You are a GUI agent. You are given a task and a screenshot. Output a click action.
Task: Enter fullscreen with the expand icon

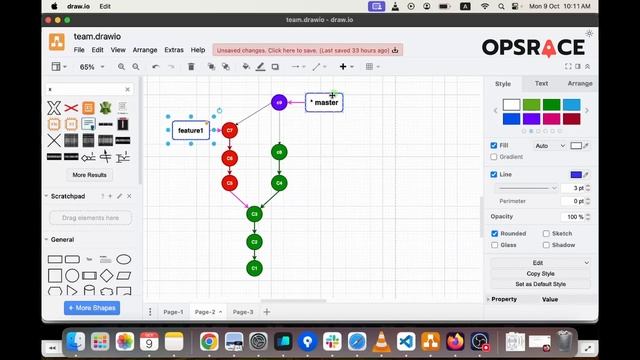click(568, 66)
